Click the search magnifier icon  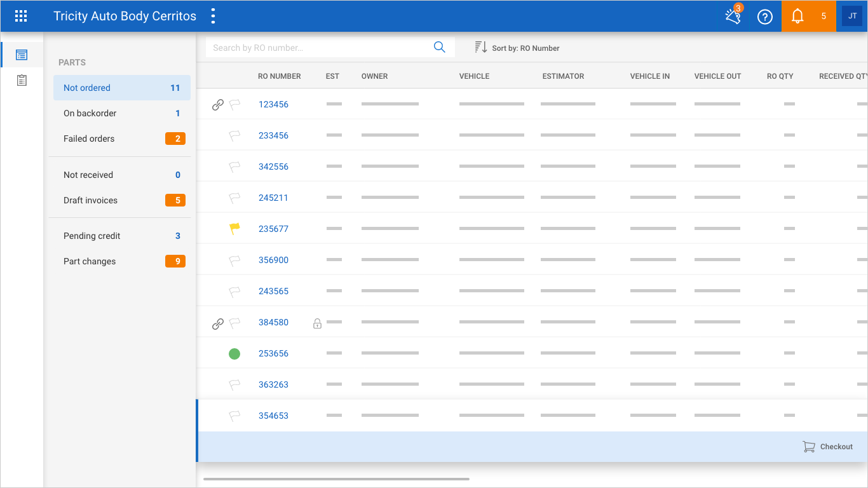click(439, 48)
